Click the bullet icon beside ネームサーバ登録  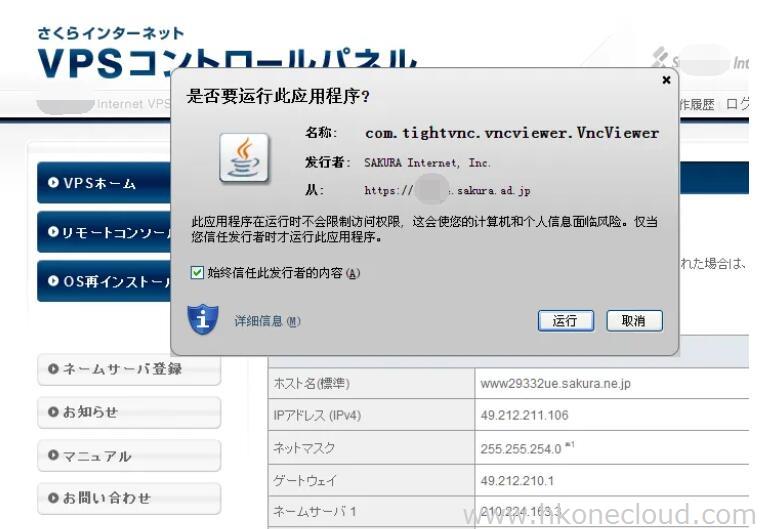click(x=53, y=369)
